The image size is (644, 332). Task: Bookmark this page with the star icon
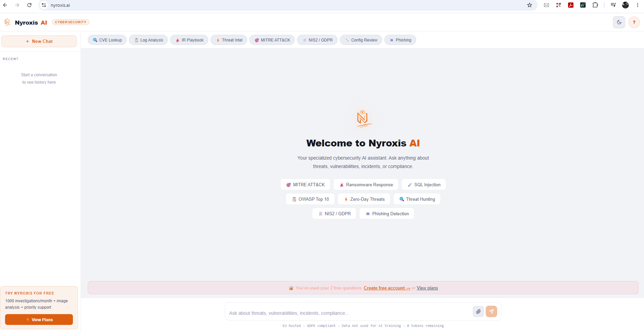(530, 5)
